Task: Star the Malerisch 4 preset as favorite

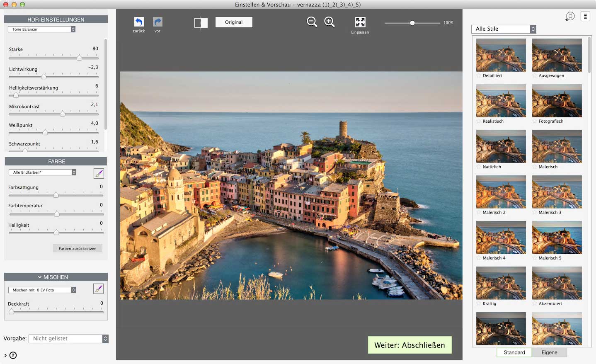Action: [479, 258]
